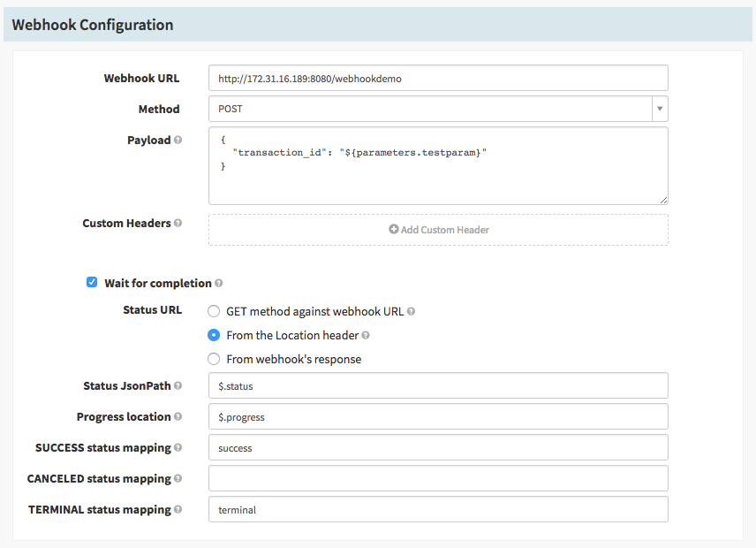The width and height of the screenshot is (756, 548).
Task: Click help icon next to Wait for completion
Action: (219, 284)
